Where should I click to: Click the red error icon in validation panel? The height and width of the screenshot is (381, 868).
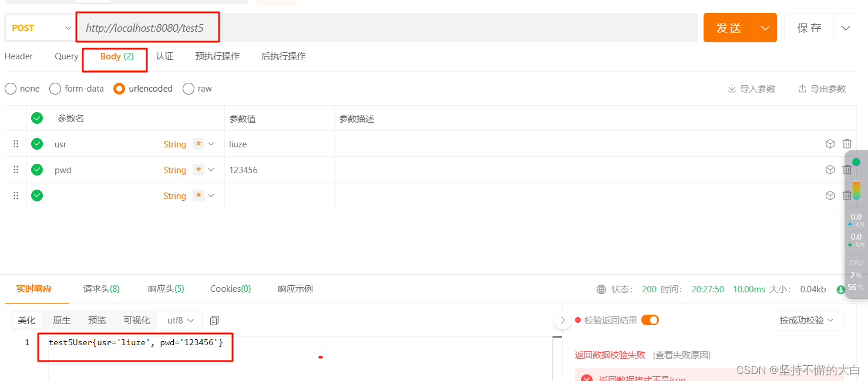[x=586, y=379]
